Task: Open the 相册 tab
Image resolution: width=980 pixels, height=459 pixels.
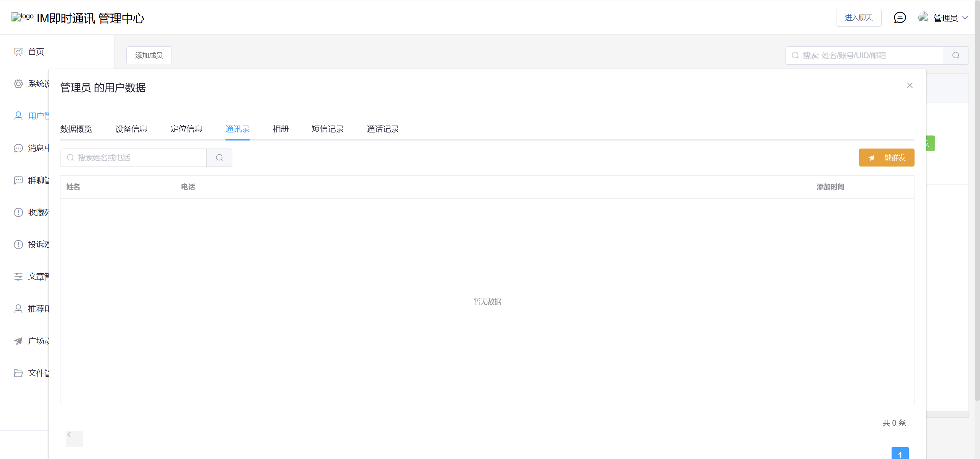Action: click(x=280, y=129)
